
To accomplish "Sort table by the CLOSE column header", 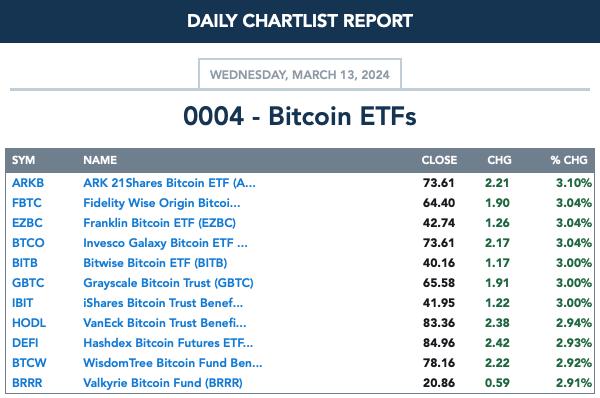I will [x=439, y=160].
